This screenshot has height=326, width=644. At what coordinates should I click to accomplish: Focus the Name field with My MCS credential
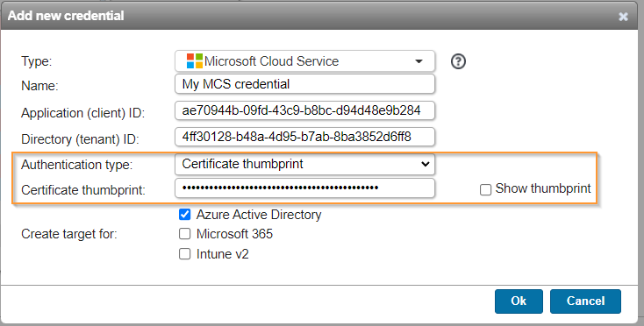click(304, 84)
